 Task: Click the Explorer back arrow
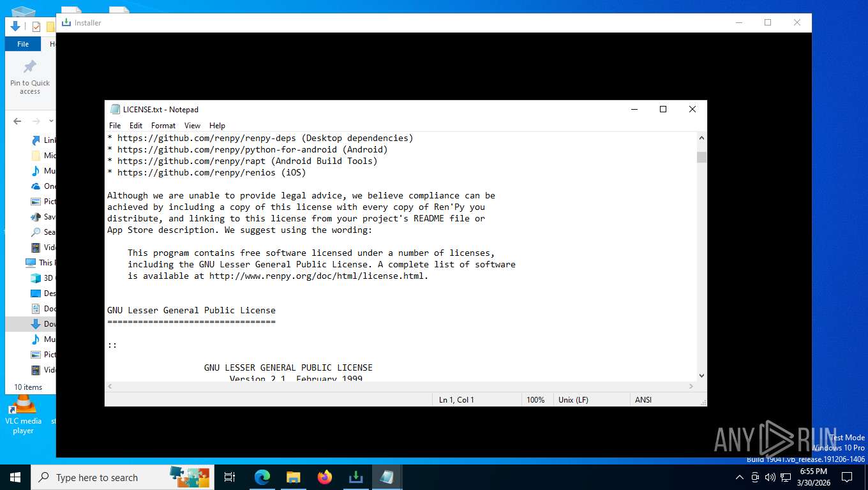17,121
